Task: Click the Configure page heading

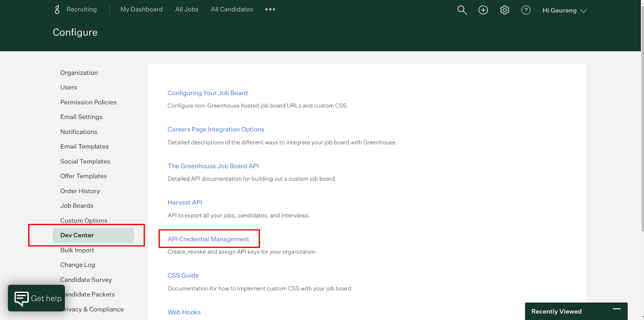Action: [x=75, y=32]
